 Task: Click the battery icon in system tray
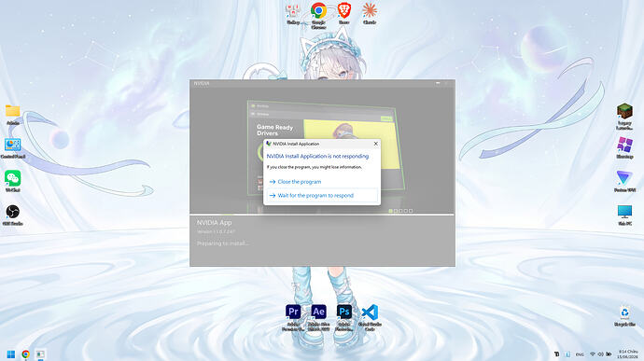[x=609, y=354]
